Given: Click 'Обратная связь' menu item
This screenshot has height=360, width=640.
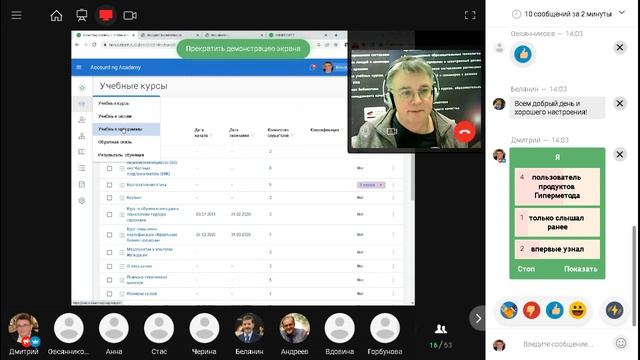Looking at the screenshot, I should (x=126, y=142).
